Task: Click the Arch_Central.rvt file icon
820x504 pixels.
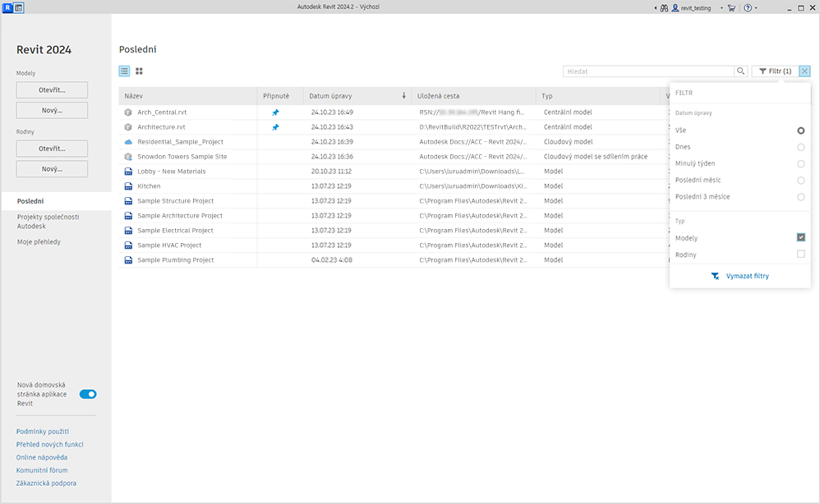Action: [x=128, y=112]
